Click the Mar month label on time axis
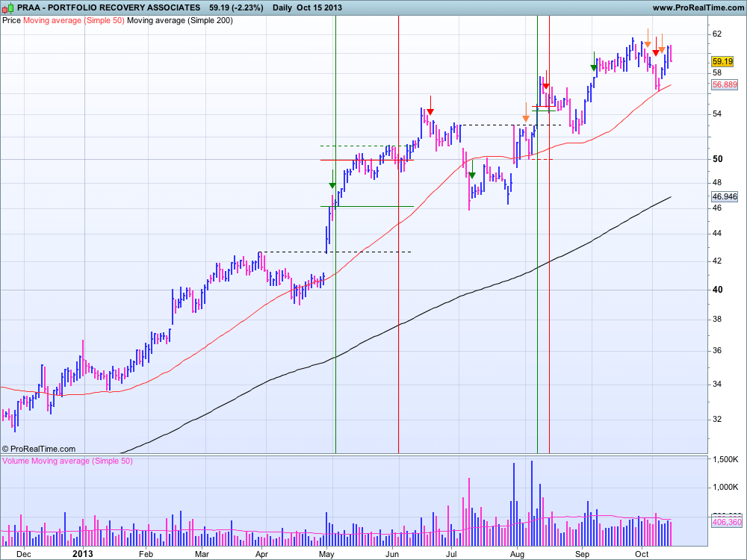The width and height of the screenshot is (747, 560). click(x=202, y=554)
